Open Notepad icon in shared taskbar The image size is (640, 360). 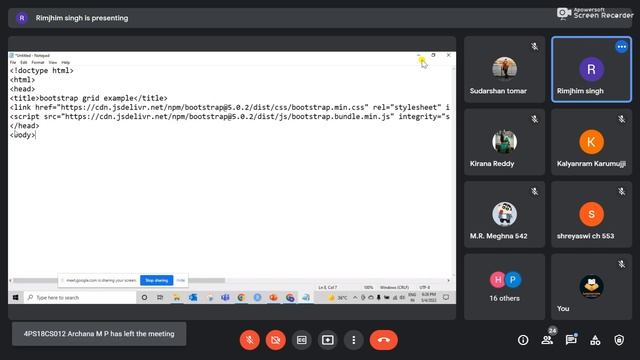pos(306,298)
